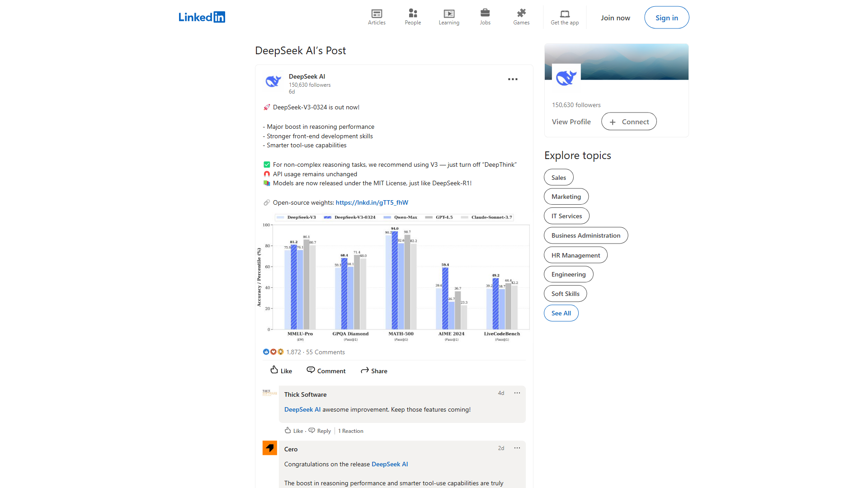The image size is (868, 488).
Task: Open the People section
Action: 413,17
